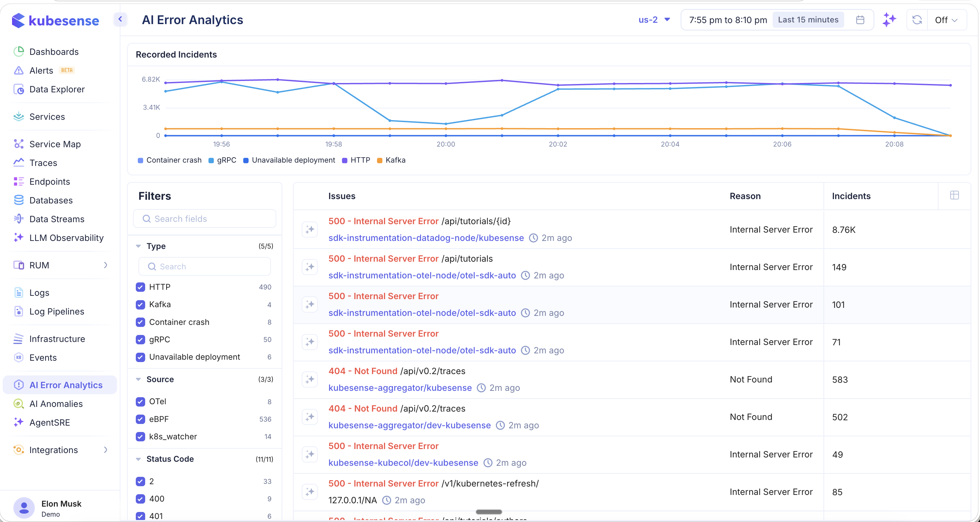The height and width of the screenshot is (522, 980).
Task: Click the Last 15 minutes button
Action: pyautogui.click(x=808, y=20)
